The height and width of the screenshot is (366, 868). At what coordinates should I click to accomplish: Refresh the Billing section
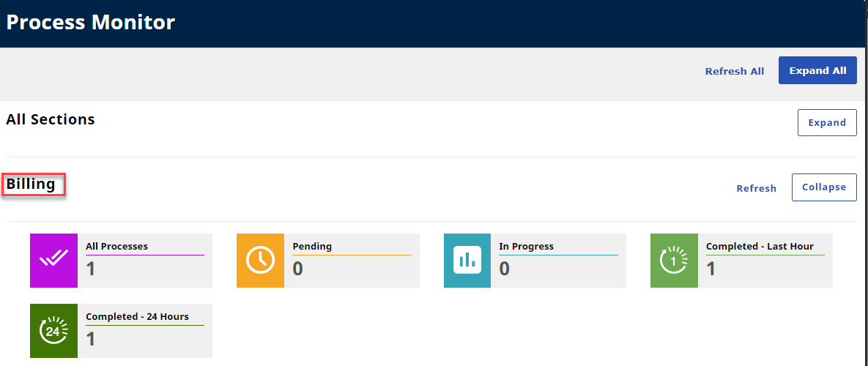[x=756, y=188]
